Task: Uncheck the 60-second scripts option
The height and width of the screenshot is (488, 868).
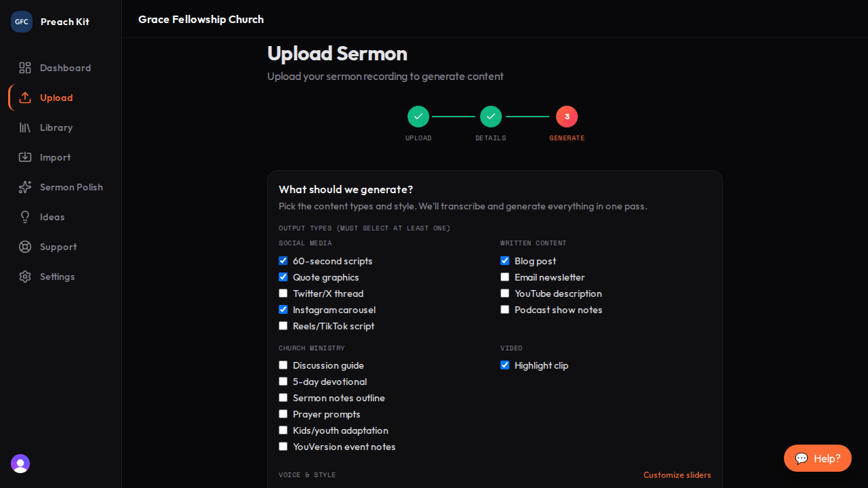Action: (x=283, y=260)
